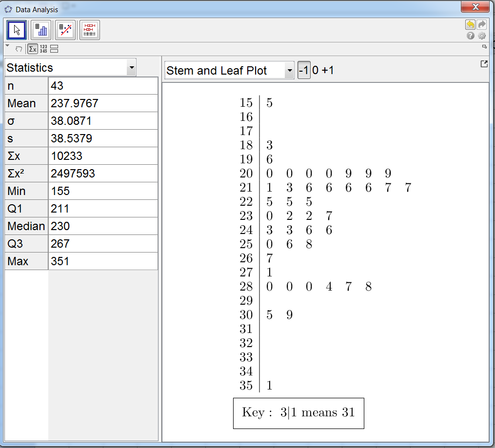
Task: Click the +1 stem adjustment button
Action: 328,71
